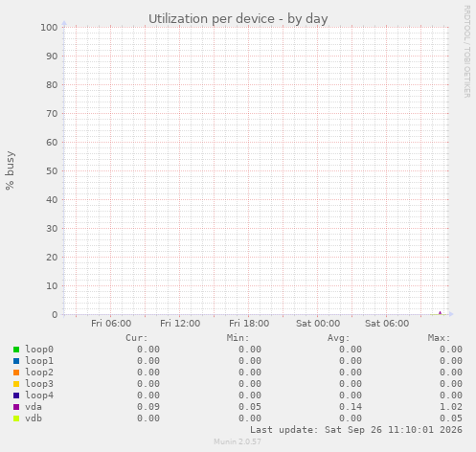
Task: Select the loop1 legend label
Action: [x=39, y=361]
